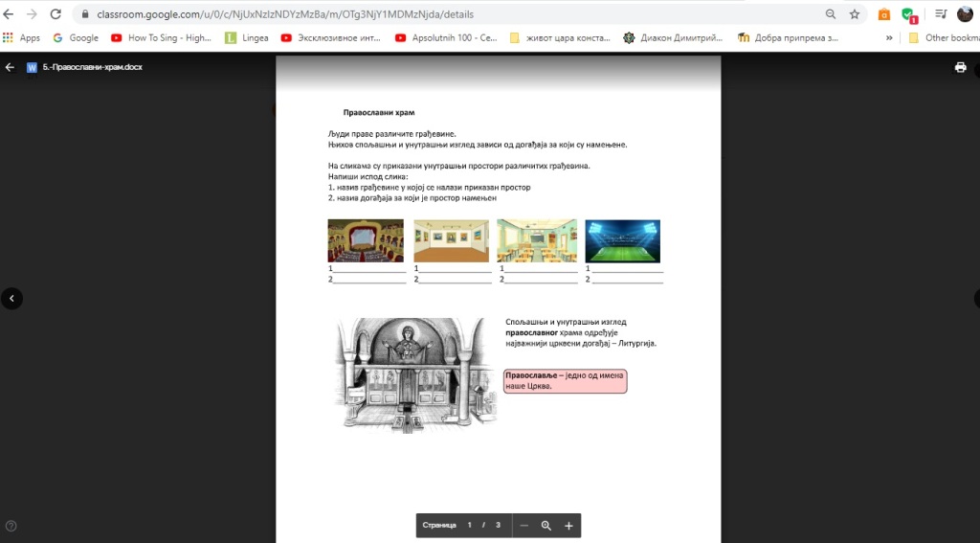Go to previous attachment with left arrow
The image size is (980, 543).
pos(11,299)
